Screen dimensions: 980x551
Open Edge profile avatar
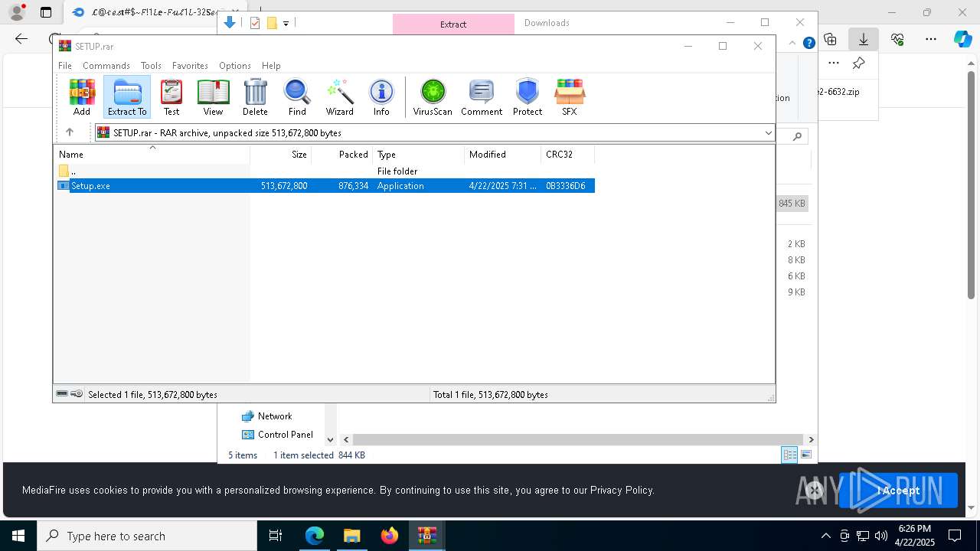(17, 12)
